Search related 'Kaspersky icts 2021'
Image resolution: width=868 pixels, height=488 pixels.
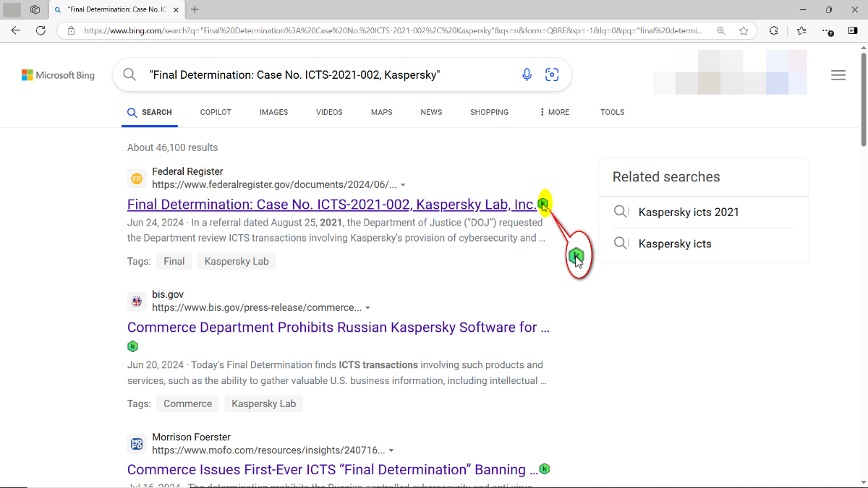(x=689, y=212)
